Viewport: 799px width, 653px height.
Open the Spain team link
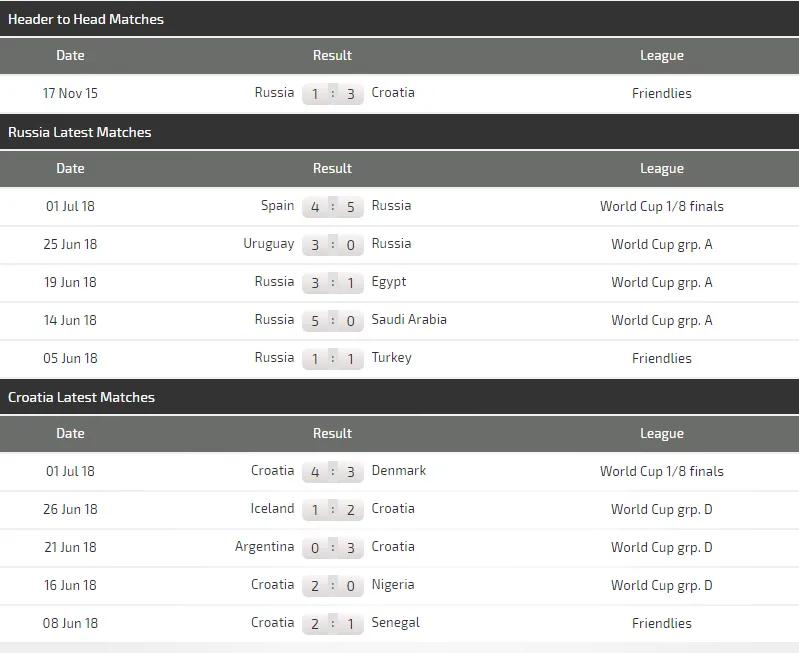[277, 206]
